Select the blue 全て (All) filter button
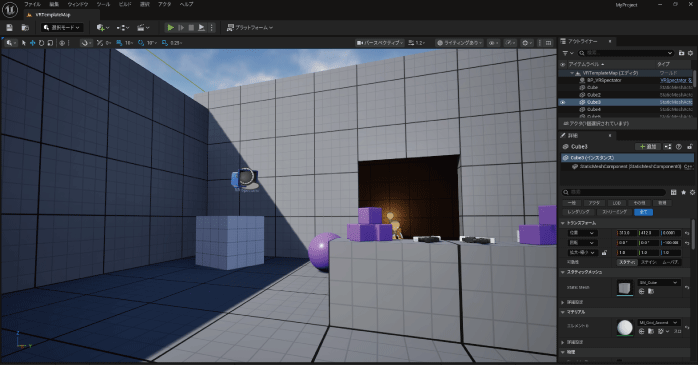 point(643,212)
